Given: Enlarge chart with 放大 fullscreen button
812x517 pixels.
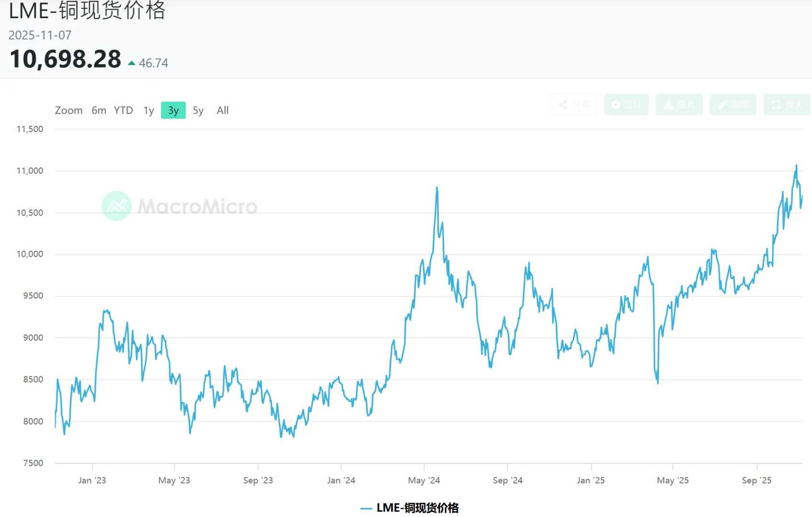Looking at the screenshot, I should [786, 104].
